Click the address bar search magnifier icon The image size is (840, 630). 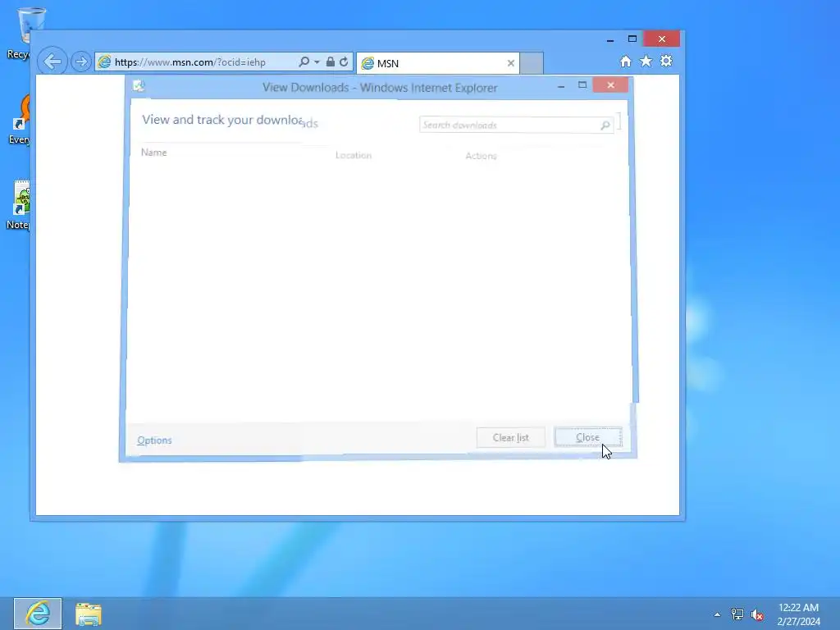304,62
